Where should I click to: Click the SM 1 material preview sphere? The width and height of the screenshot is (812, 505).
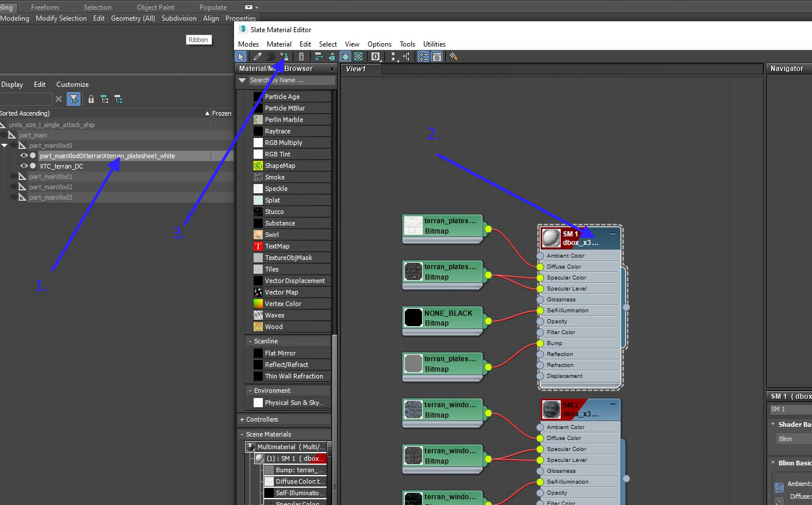(x=551, y=238)
